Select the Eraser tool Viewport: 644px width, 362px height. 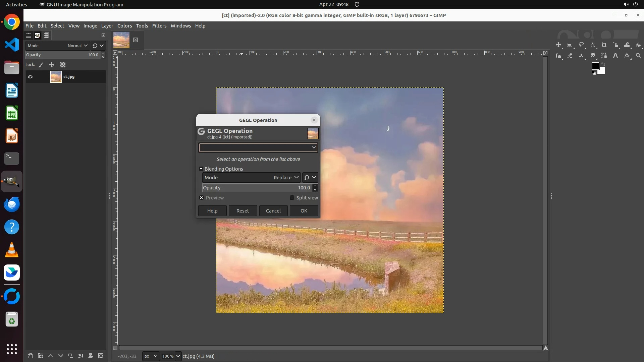click(570, 56)
